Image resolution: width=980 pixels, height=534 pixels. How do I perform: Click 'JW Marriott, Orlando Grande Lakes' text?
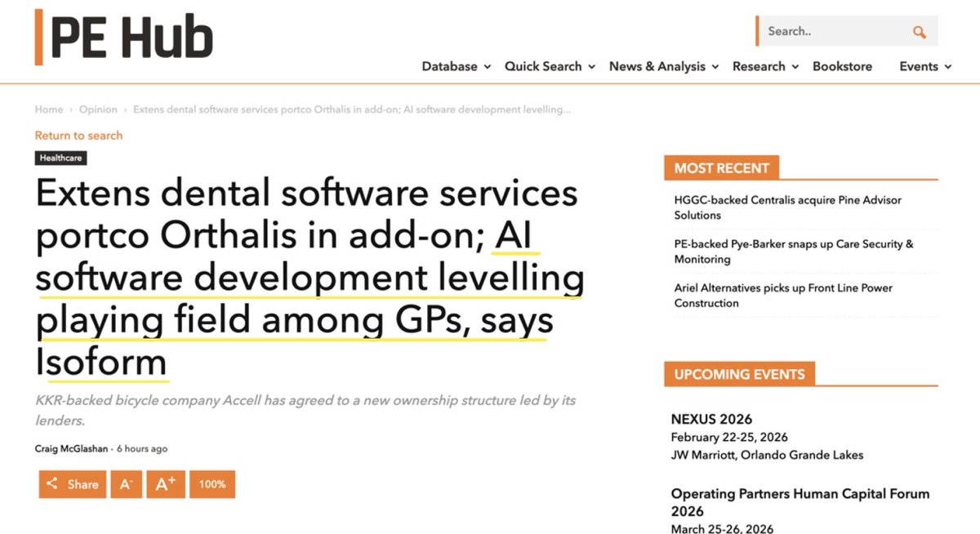[767, 455]
